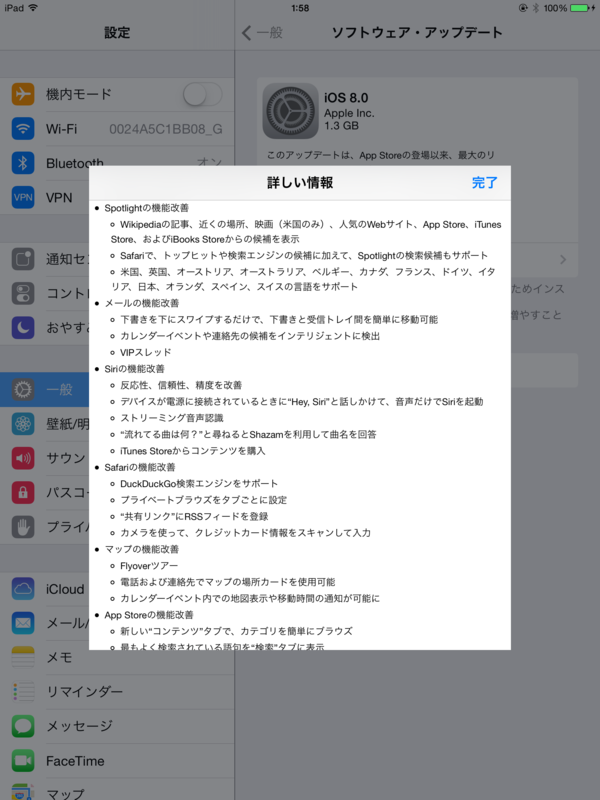Tap the メールの機能改善 heading
600x800 pixels.
142,303
